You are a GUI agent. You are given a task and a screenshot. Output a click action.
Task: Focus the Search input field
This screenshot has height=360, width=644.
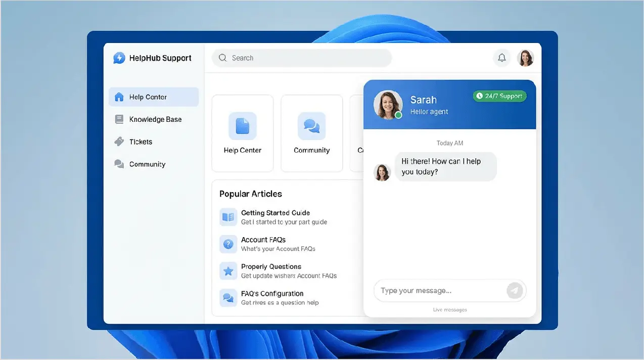(x=302, y=58)
